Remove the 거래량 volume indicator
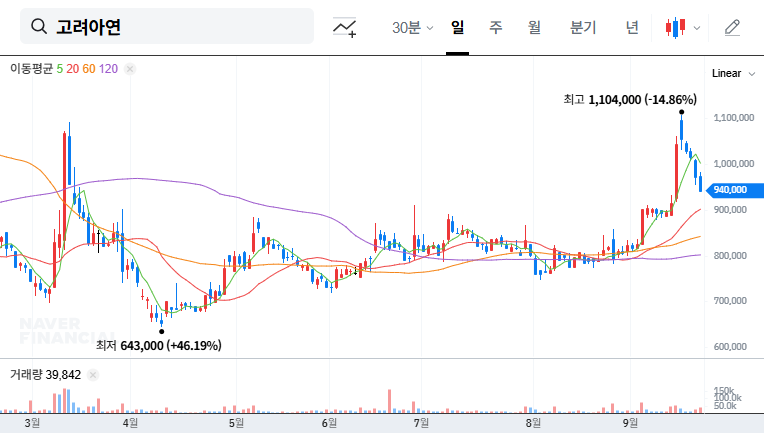This screenshot has width=764, height=433. coord(93,375)
